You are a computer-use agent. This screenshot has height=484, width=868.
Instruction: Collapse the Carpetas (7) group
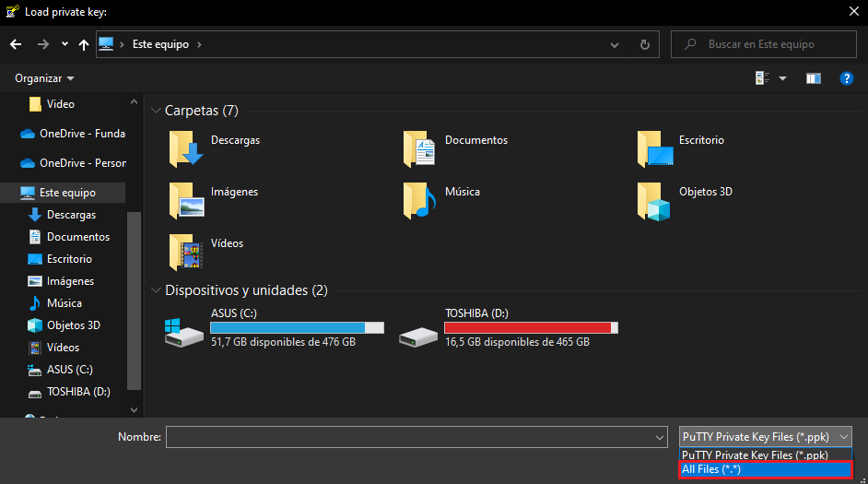click(x=156, y=111)
